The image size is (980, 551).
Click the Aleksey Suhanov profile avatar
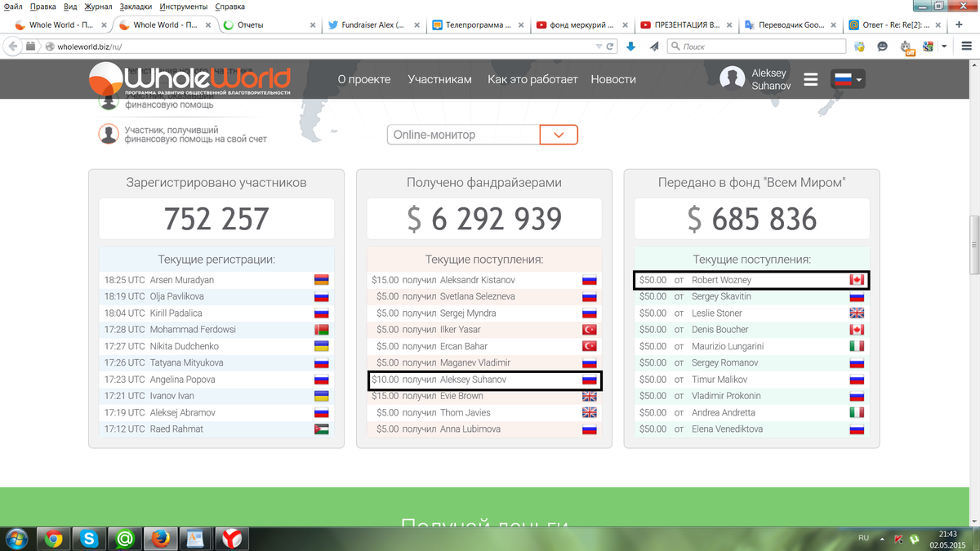(x=732, y=79)
